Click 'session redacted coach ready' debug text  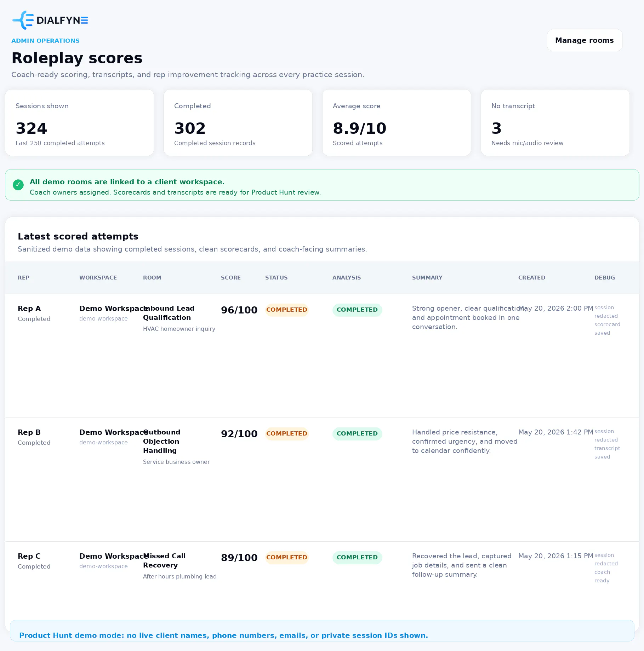click(x=606, y=568)
